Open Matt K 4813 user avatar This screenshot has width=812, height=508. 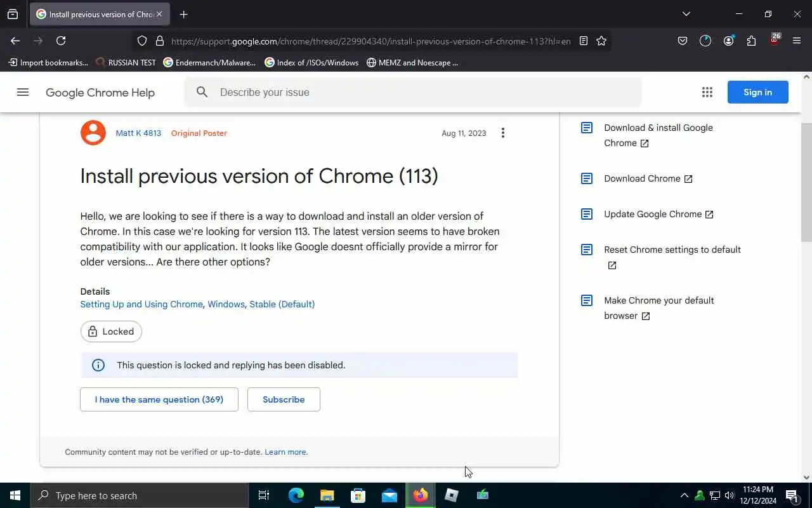[x=93, y=133]
